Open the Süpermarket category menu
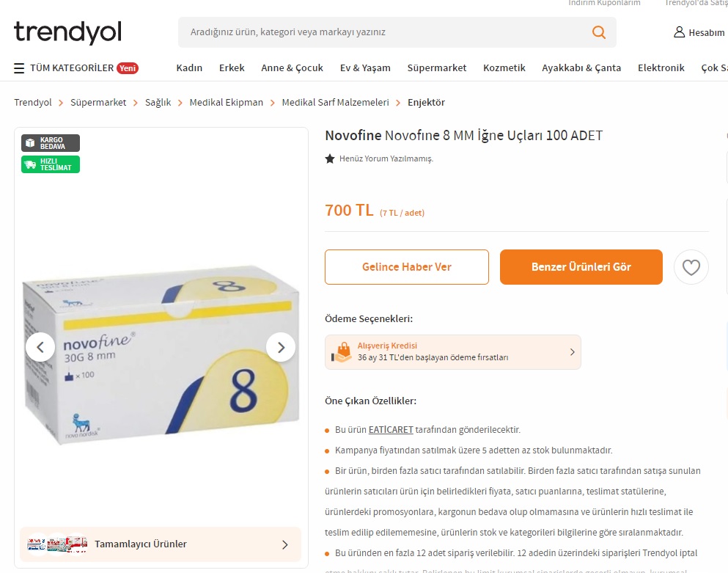The width and height of the screenshot is (728, 573). (x=436, y=67)
